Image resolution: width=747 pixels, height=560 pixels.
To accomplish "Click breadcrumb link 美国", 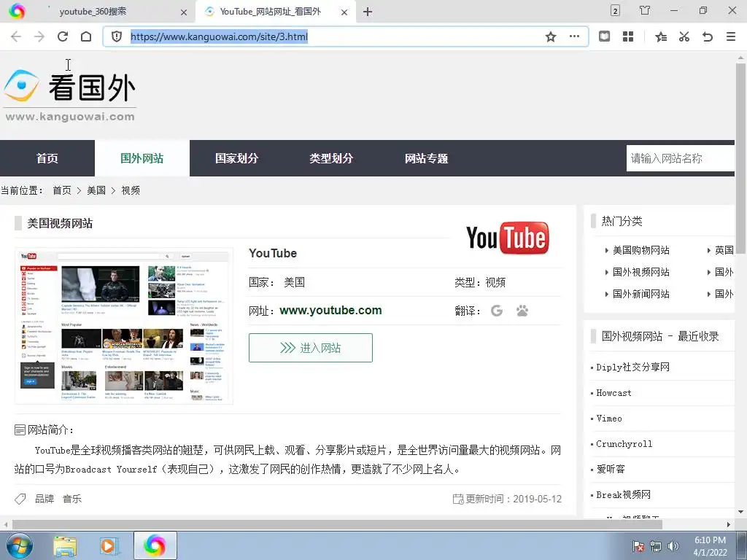I will point(96,190).
